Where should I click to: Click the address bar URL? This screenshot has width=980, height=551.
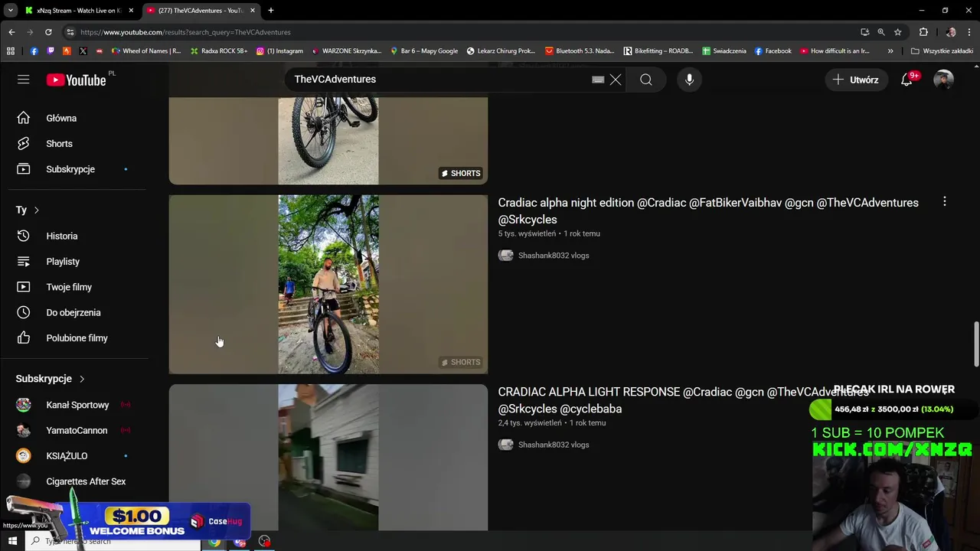click(x=185, y=32)
